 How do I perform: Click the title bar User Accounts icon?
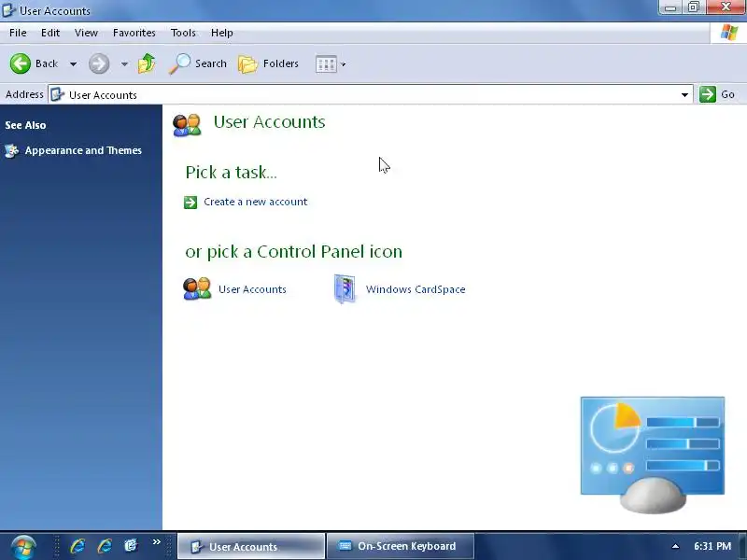click(x=8, y=10)
